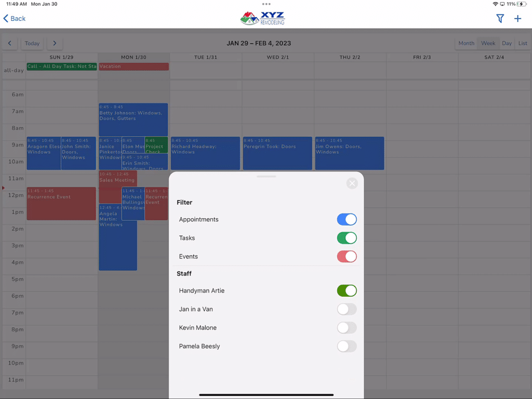Toggle off Handyman Artie's staff filter
532x399 pixels.
coord(347,290)
